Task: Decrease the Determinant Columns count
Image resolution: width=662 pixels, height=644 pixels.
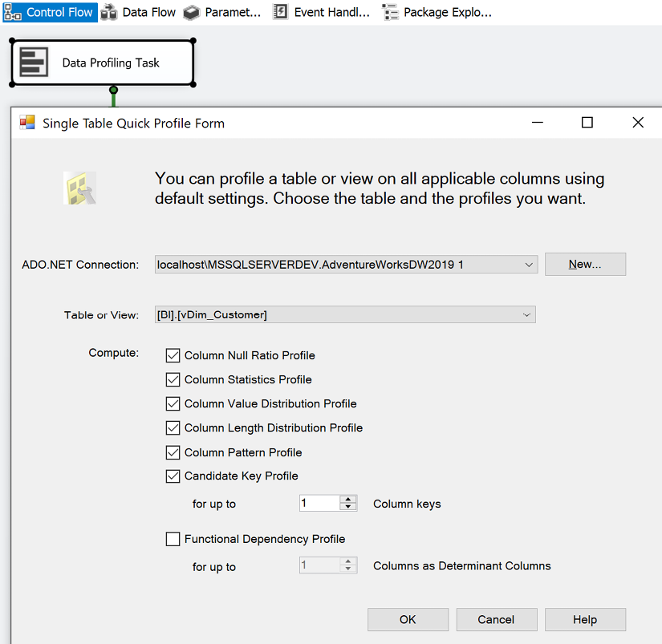Action: (x=348, y=569)
